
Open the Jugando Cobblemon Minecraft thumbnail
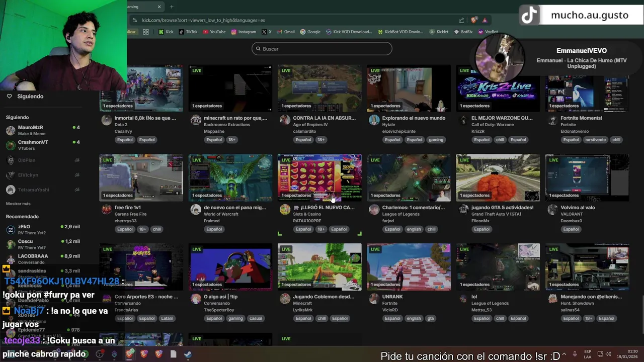(319, 267)
